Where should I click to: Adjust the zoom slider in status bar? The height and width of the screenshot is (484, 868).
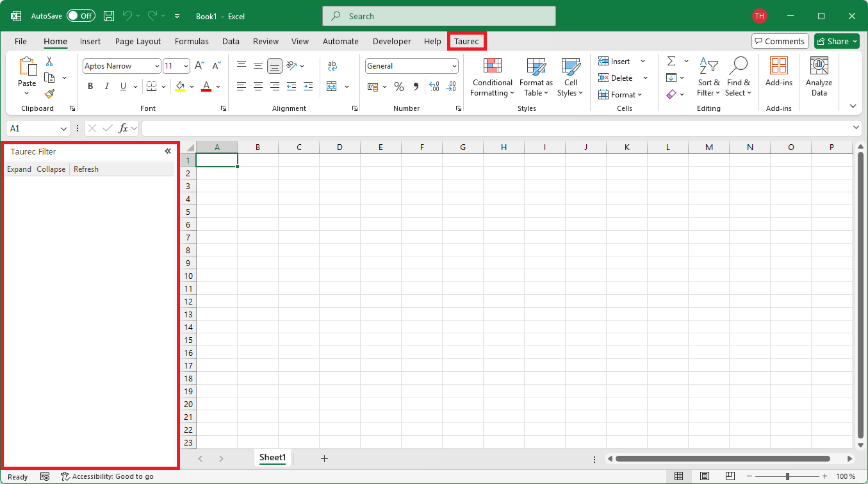point(787,476)
